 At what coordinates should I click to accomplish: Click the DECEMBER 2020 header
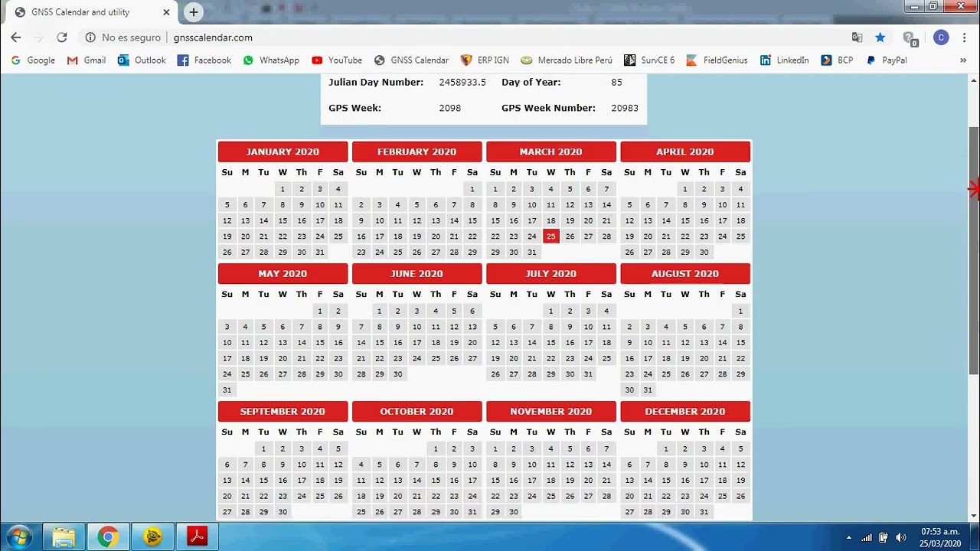(685, 412)
